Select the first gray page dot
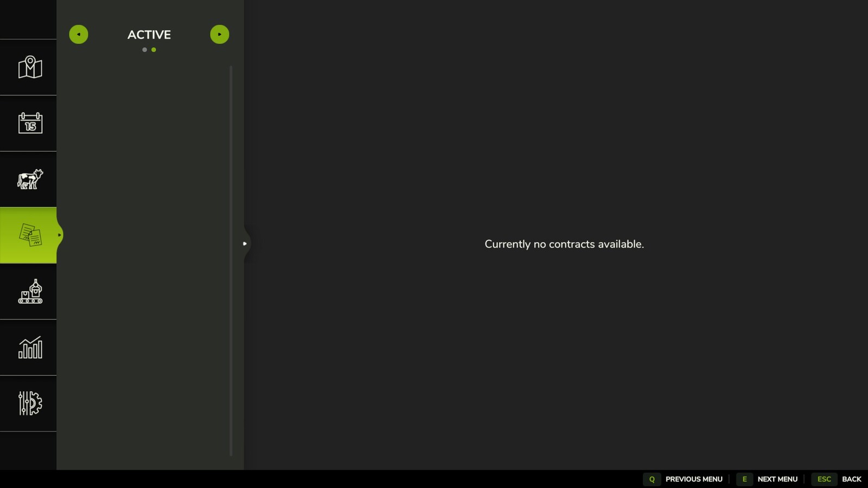 144,50
